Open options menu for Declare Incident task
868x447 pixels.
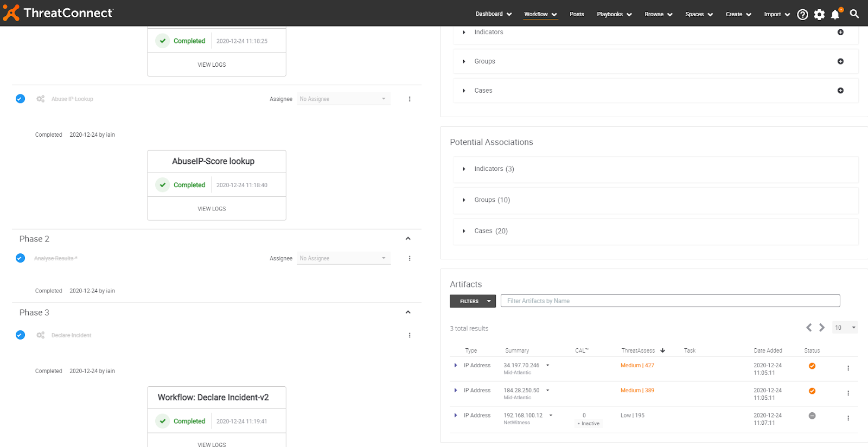tap(410, 335)
